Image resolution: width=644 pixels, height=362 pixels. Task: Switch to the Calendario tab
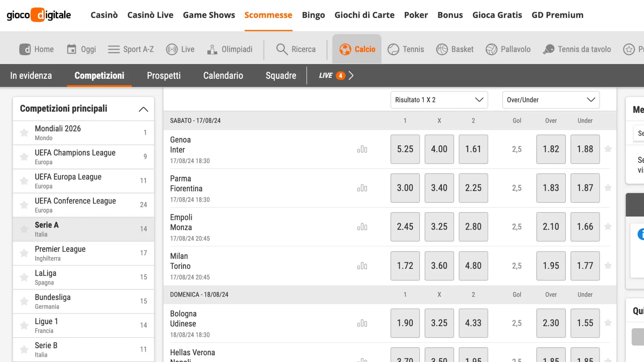pyautogui.click(x=223, y=75)
